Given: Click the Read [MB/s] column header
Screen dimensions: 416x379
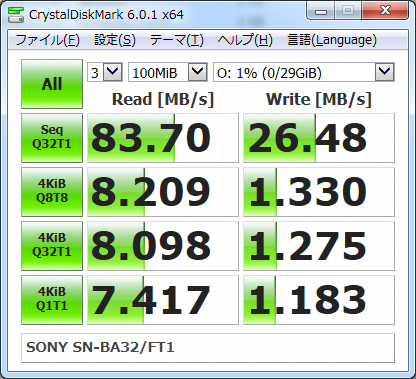Looking at the screenshot, I should pyautogui.click(x=163, y=99).
